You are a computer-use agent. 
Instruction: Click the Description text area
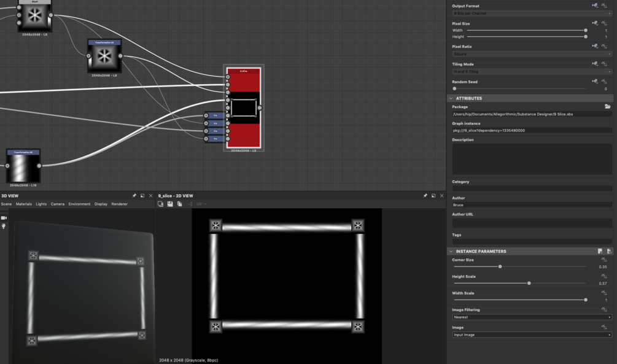coord(532,159)
